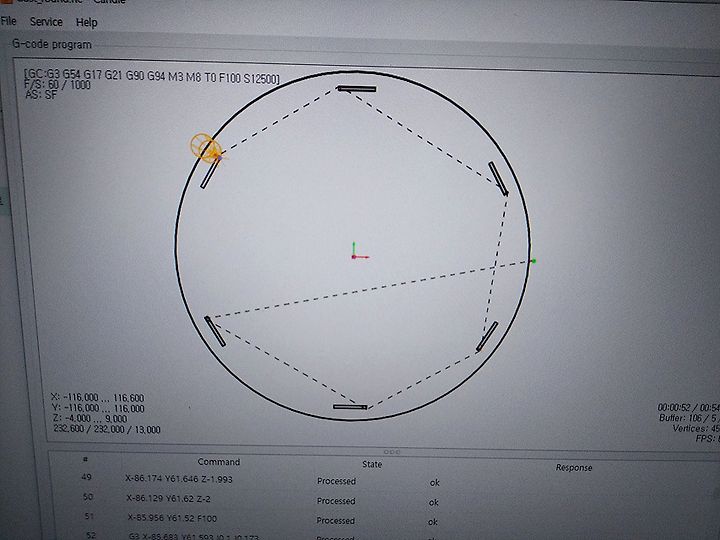Select command row X-85.956 Y61.52 F100
720x540 pixels.
tap(172, 518)
